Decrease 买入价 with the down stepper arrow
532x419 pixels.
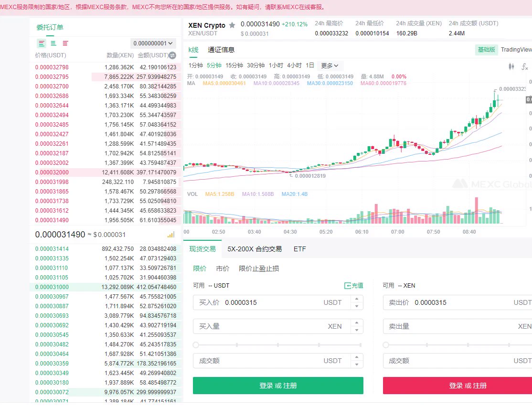(357, 306)
